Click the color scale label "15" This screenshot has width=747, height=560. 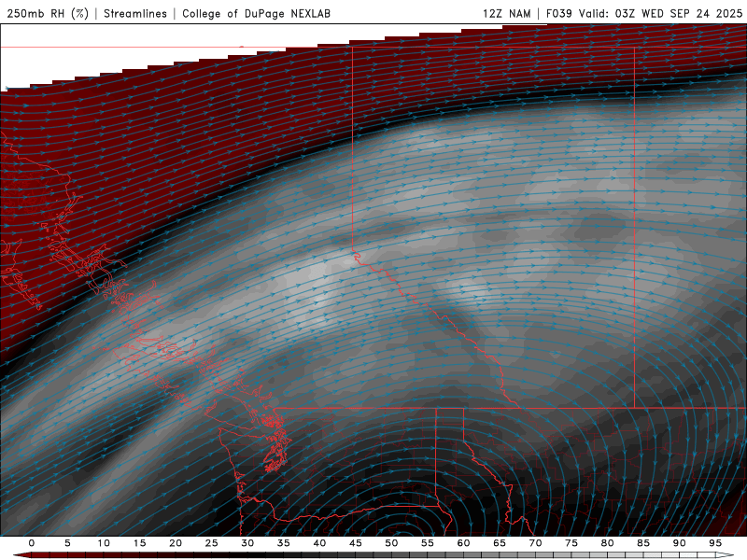(139, 543)
